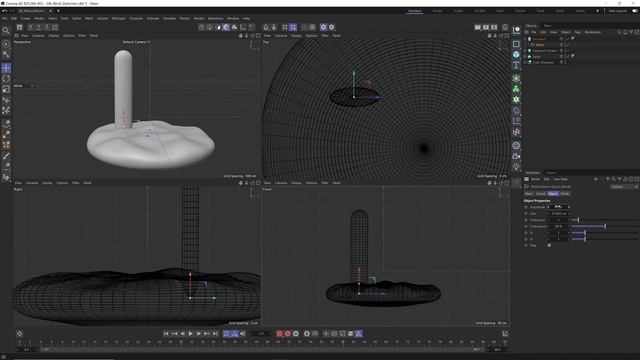Click the Frequency slider
The width and height of the screenshot is (640, 360).
tap(605, 220)
